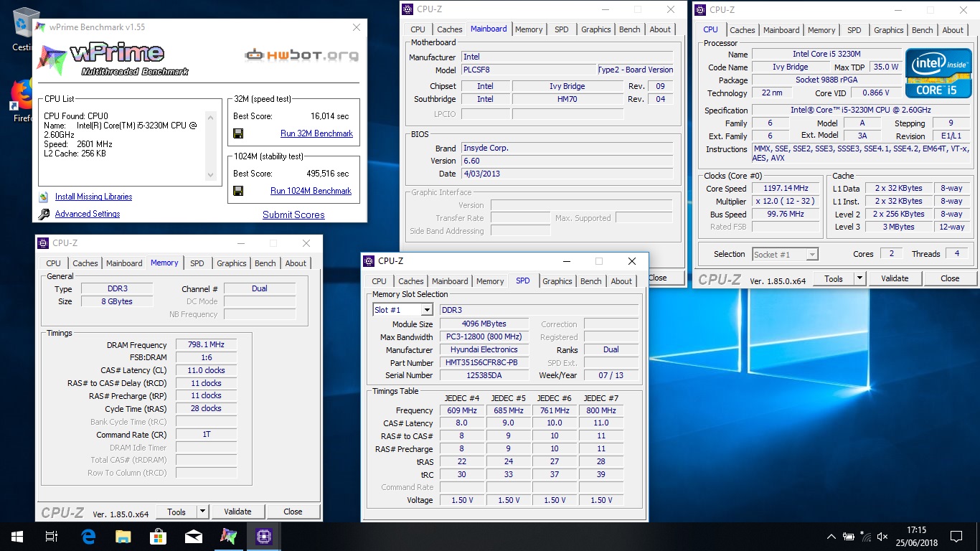The height and width of the screenshot is (551, 980).
Task: Switch to CPU tab in the Memory window
Action: [54, 263]
